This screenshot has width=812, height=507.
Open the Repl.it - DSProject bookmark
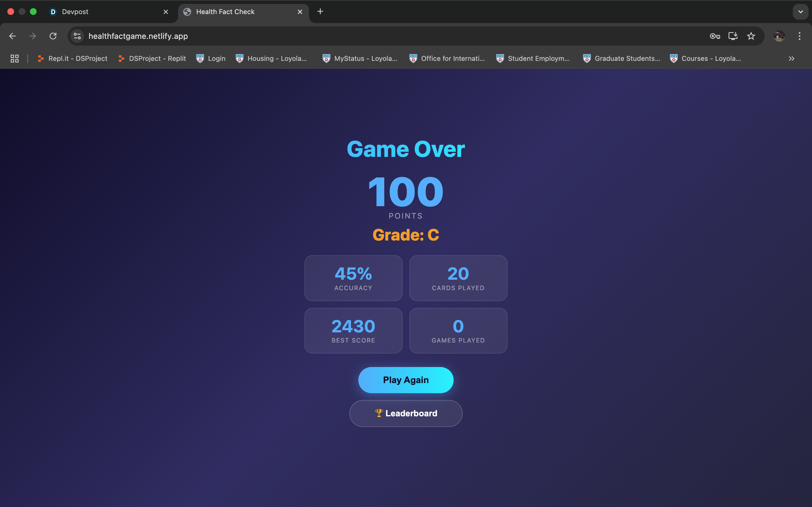tap(73, 58)
